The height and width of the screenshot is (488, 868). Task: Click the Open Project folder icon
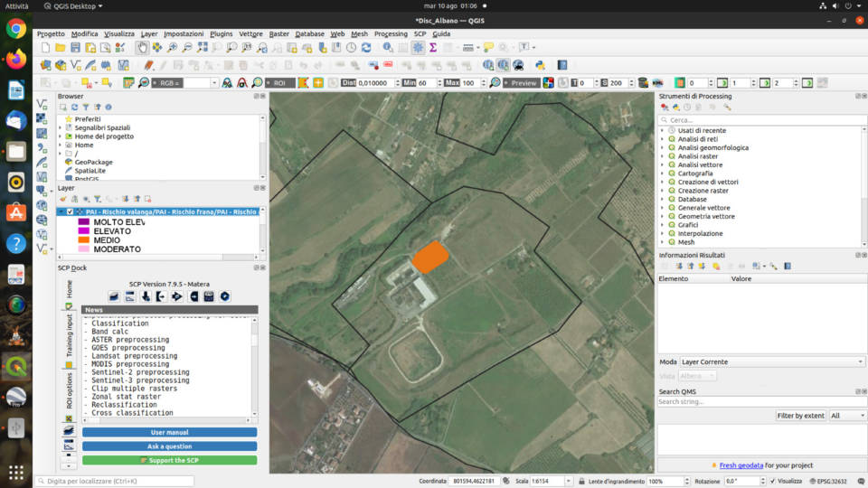pyautogui.click(x=60, y=47)
